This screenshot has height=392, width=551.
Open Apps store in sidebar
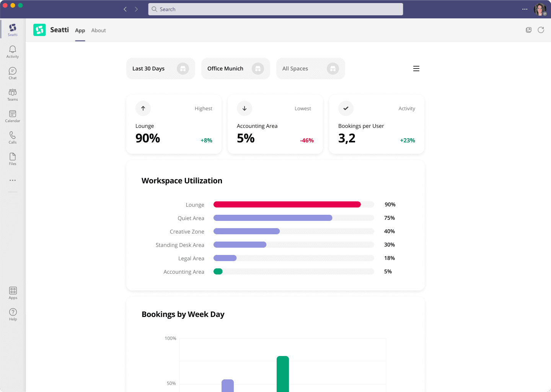pos(13,293)
